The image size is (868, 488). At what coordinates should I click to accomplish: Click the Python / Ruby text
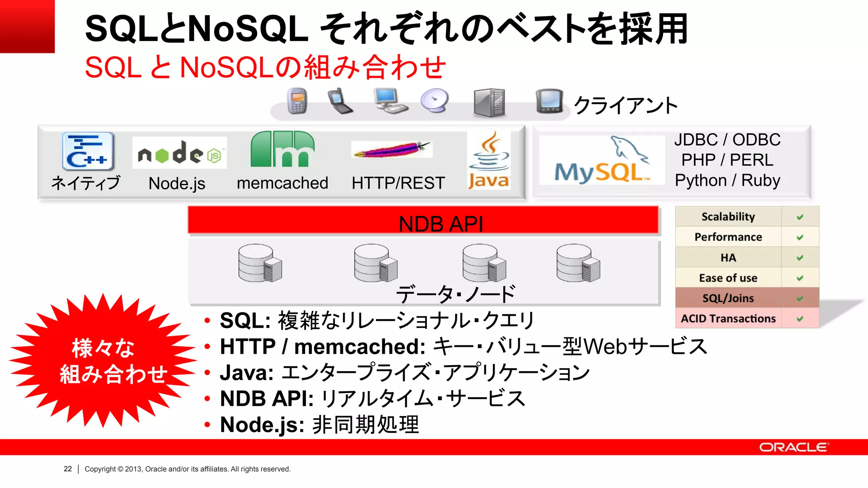tap(727, 180)
